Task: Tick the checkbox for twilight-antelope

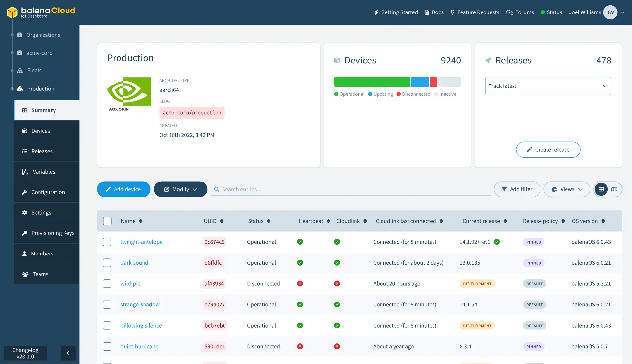Action: tap(107, 242)
